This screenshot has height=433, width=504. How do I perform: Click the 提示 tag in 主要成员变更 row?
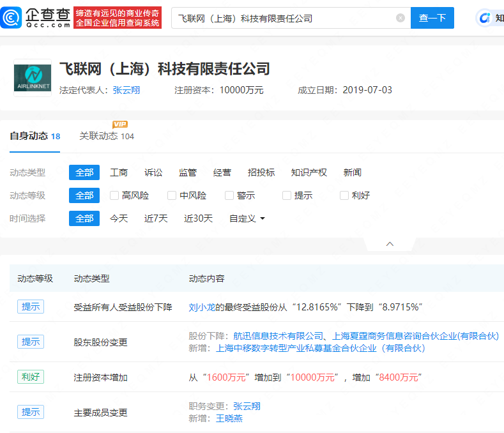coord(31,412)
